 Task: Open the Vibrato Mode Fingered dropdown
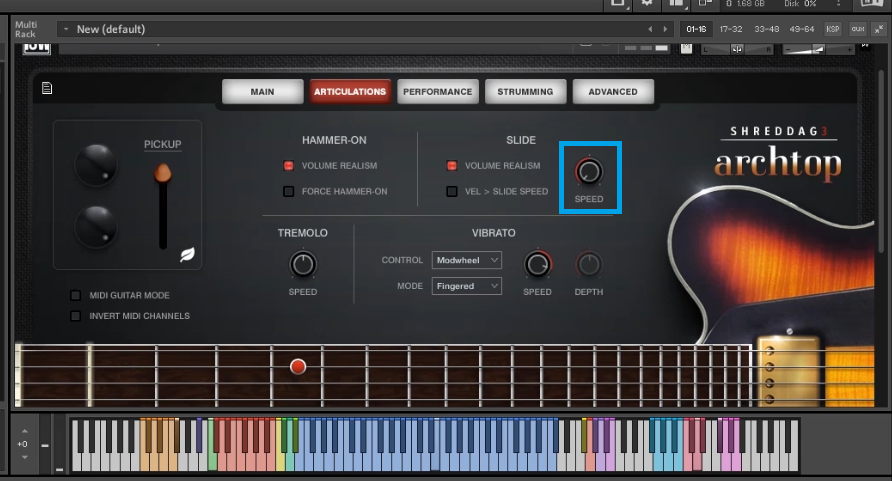[466, 286]
